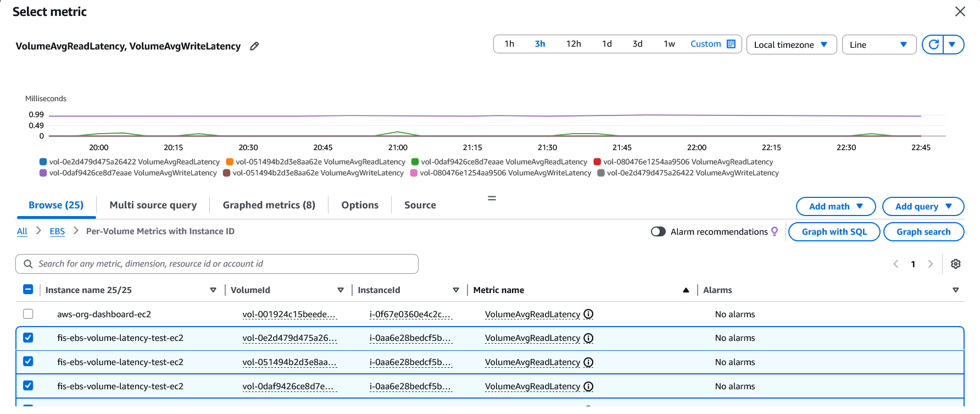Click the alarm recommendations lightbulb icon
Viewport: 980px width, 414px height.
click(x=775, y=231)
